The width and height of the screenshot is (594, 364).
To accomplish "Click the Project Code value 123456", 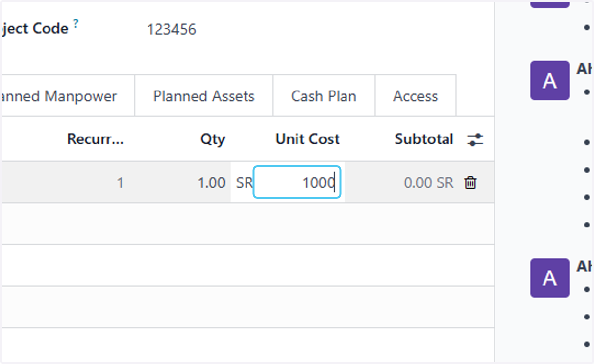I will click(x=171, y=30).
